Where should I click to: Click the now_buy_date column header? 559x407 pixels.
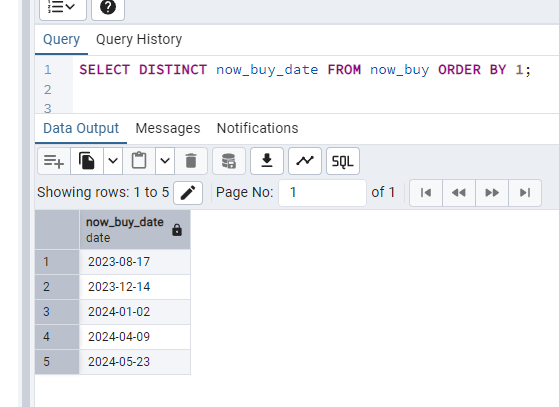point(135,230)
